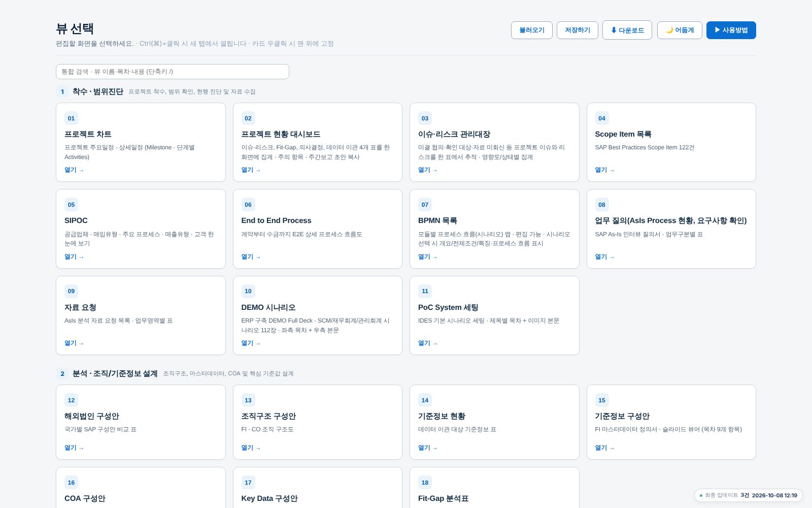Open 업무 질의 card via 열기

(604, 257)
